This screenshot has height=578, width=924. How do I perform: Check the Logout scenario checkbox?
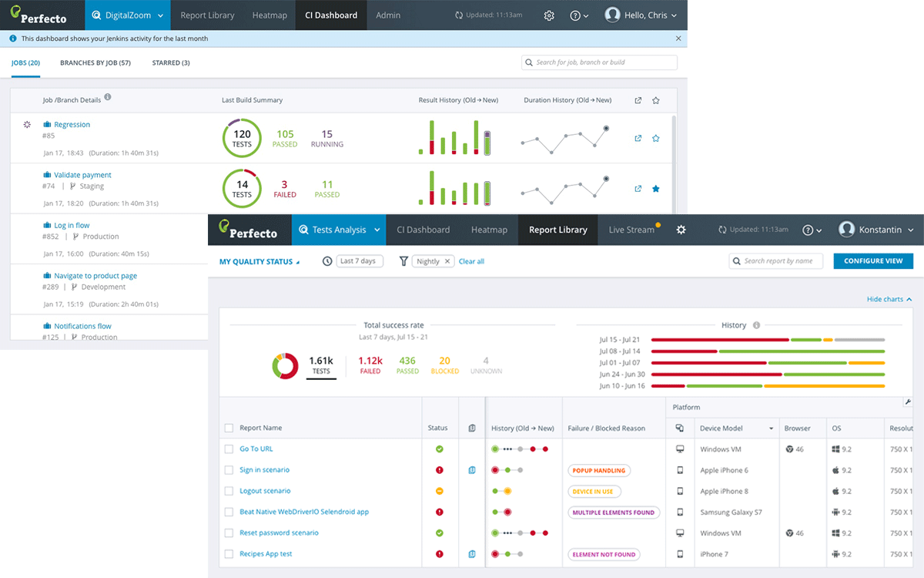point(229,491)
